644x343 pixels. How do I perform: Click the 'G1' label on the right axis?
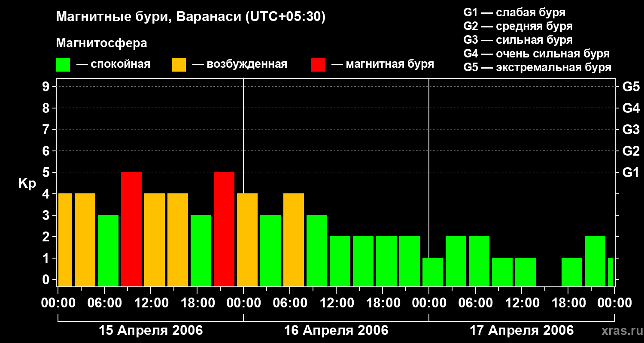tap(631, 172)
